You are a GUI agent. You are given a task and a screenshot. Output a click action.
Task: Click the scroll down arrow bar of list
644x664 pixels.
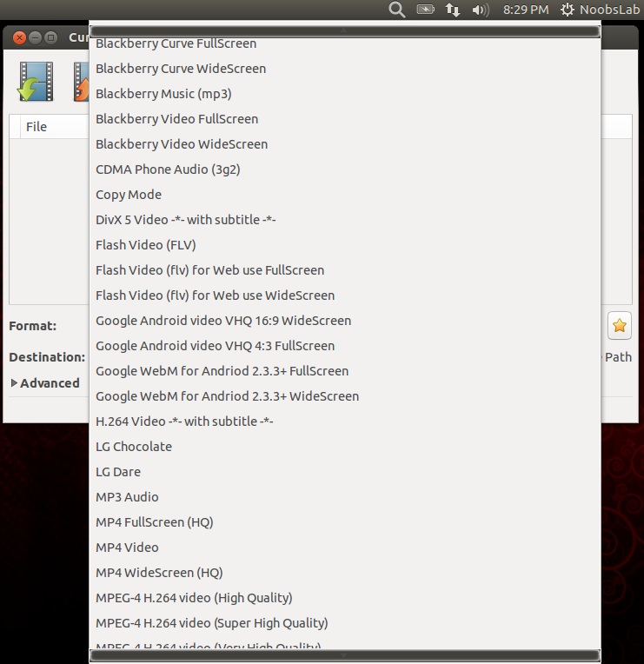tap(345, 655)
